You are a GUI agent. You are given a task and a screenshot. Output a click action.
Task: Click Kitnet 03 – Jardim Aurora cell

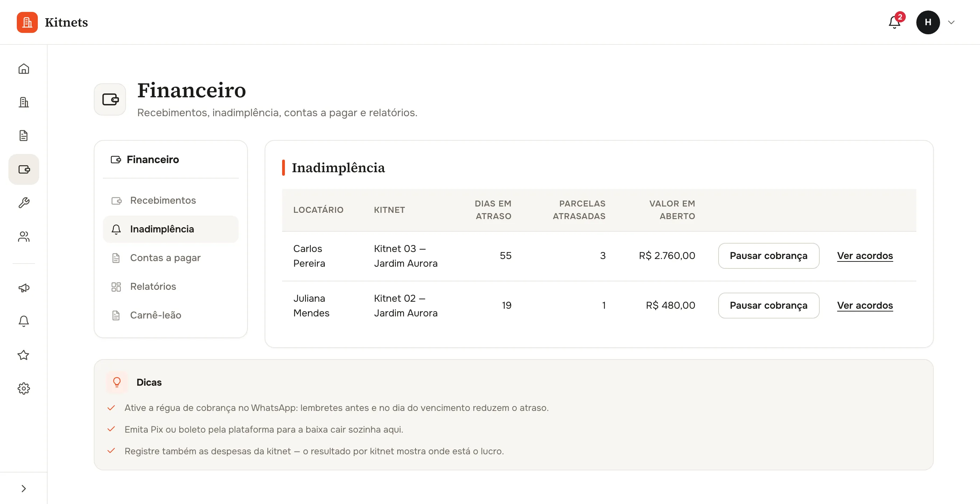click(406, 256)
